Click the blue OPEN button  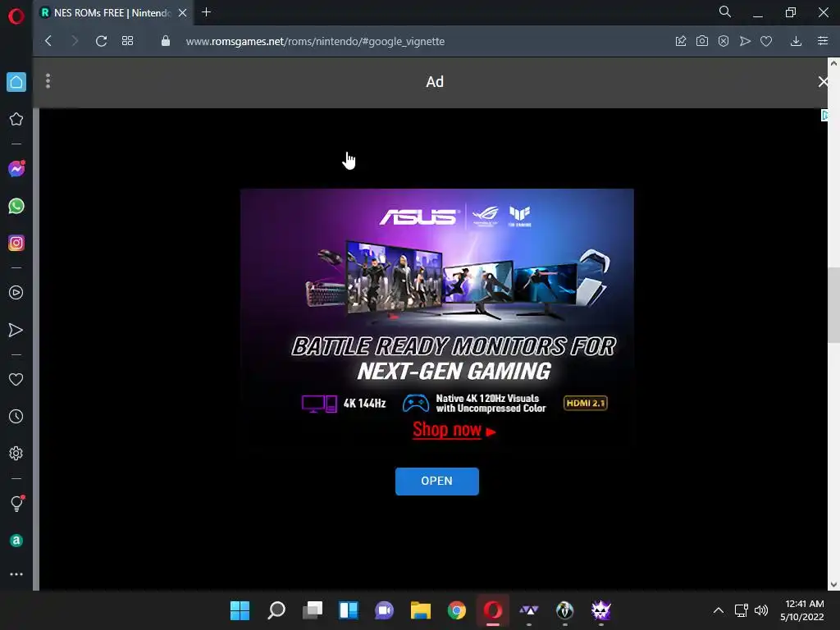tap(437, 481)
